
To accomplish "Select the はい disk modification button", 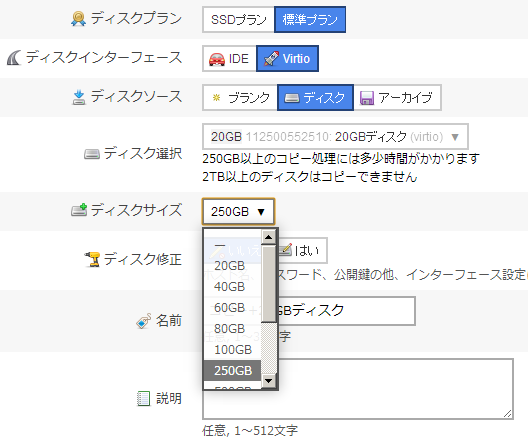I will pos(302,250).
